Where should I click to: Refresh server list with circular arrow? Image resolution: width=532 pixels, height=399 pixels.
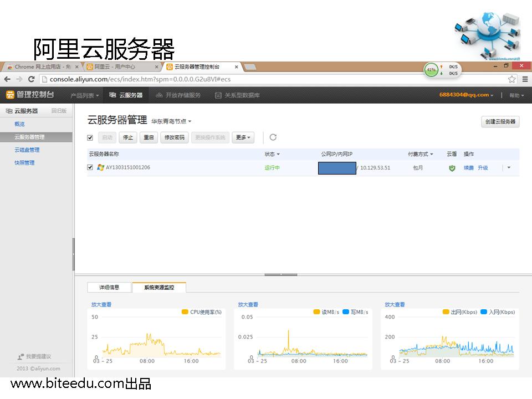click(273, 137)
